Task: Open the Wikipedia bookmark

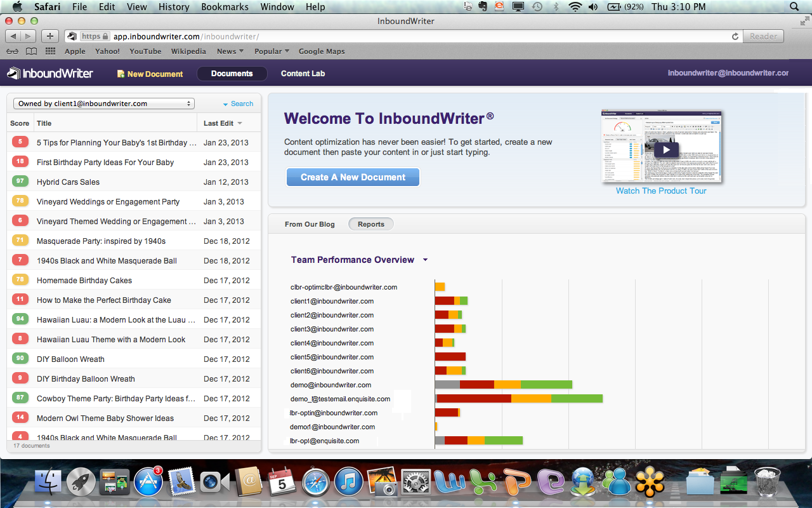Action: (188, 51)
